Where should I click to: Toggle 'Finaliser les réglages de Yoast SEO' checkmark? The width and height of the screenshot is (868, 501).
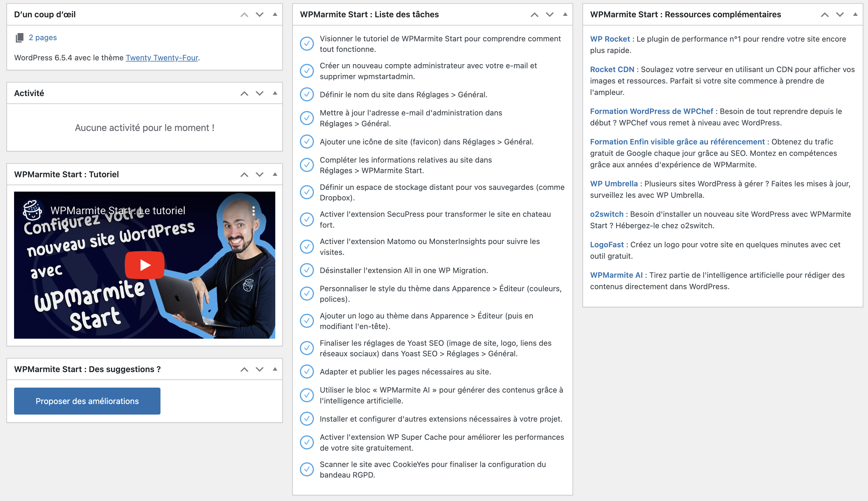(307, 348)
